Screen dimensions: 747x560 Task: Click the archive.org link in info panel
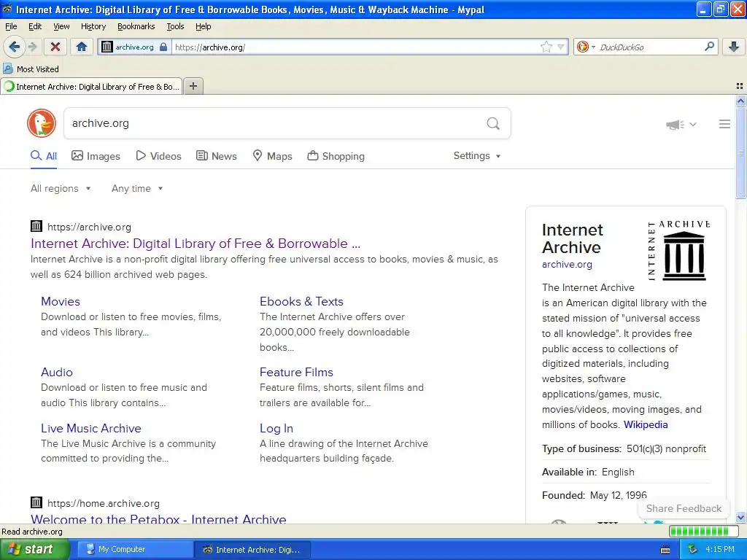coord(567,264)
